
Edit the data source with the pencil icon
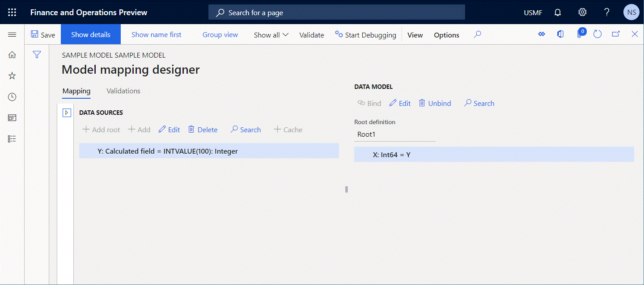click(x=169, y=130)
